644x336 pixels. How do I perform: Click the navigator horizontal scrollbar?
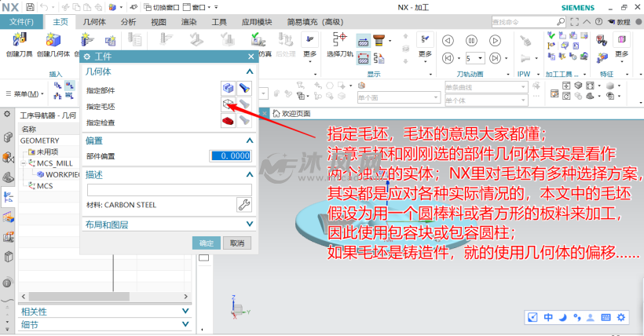(x=79, y=296)
